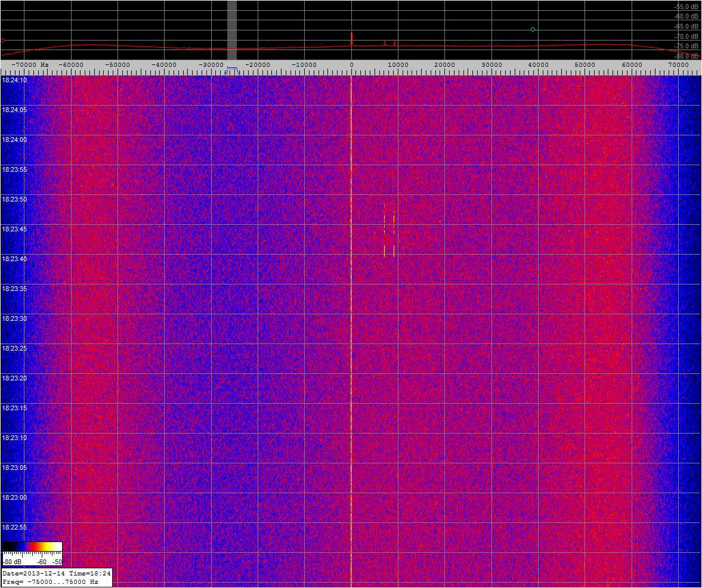
Task: Click the tall 0 Hz peak in spectrum graph
Action: point(351,39)
